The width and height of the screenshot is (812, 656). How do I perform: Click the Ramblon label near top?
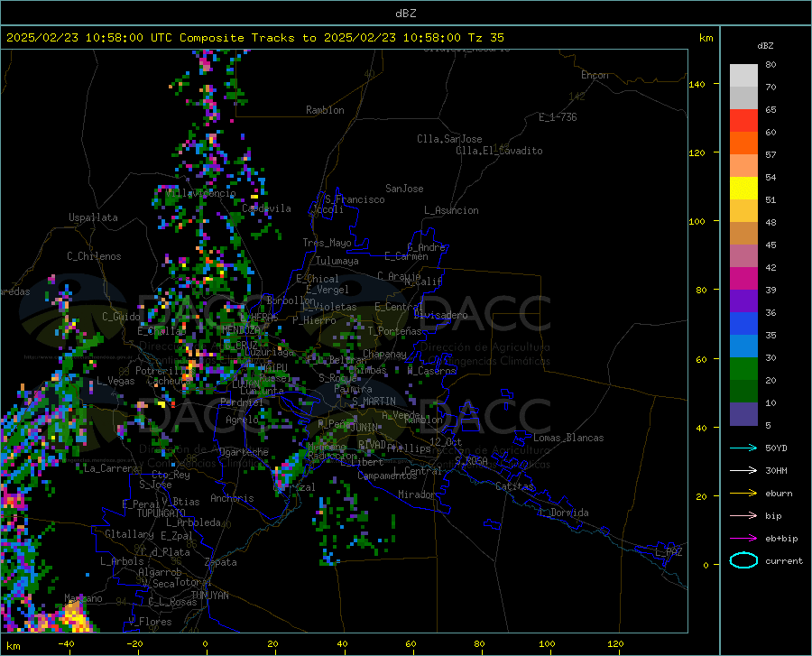tap(325, 110)
